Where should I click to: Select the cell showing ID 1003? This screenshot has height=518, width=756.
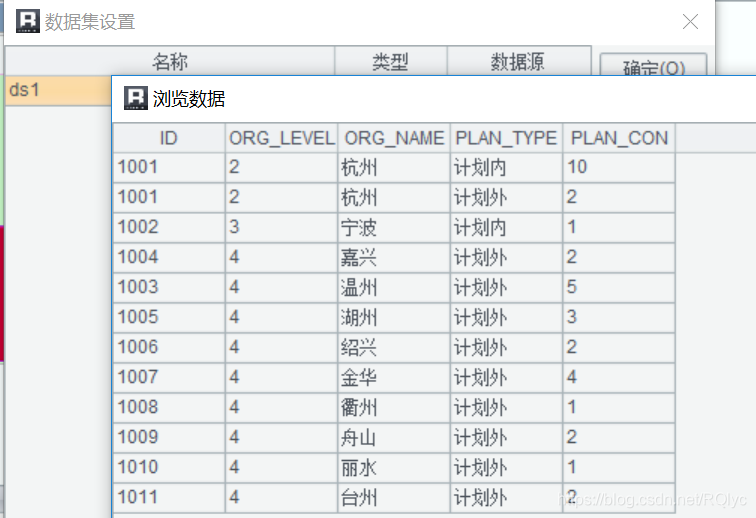tap(169, 287)
